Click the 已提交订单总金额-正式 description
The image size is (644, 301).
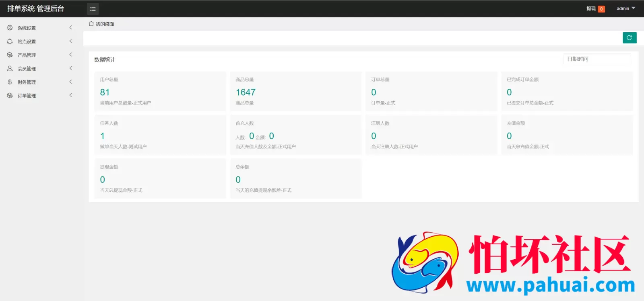pos(530,103)
